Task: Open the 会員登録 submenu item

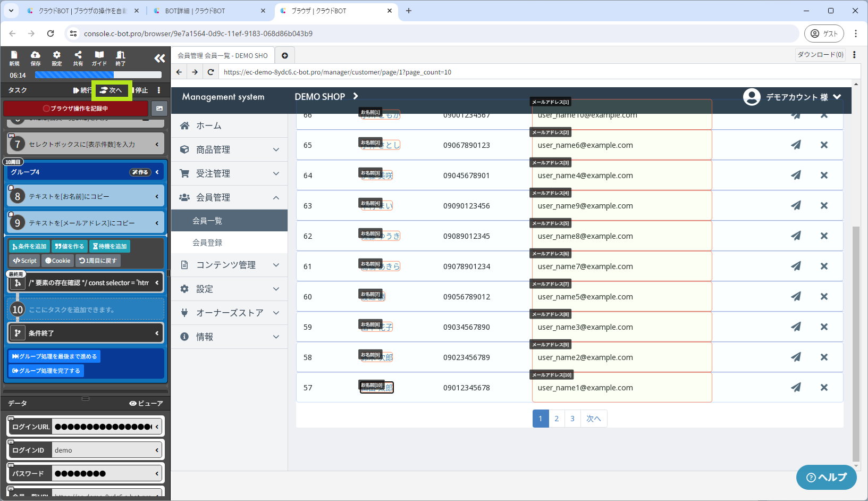Action: tap(230, 243)
